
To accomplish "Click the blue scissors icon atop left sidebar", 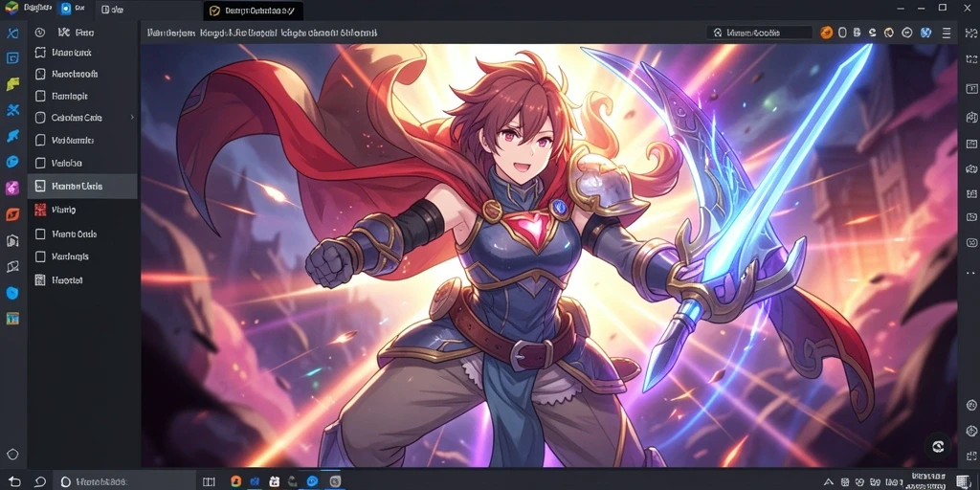I will pyautogui.click(x=11, y=33).
